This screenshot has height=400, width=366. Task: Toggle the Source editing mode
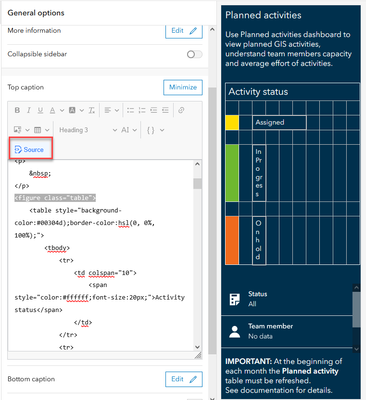coord(29,150)
